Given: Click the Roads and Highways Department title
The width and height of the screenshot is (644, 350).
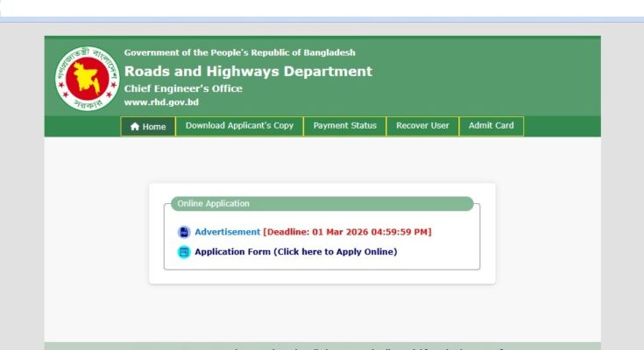Looking at the screenshot, I should pos(248,72).
